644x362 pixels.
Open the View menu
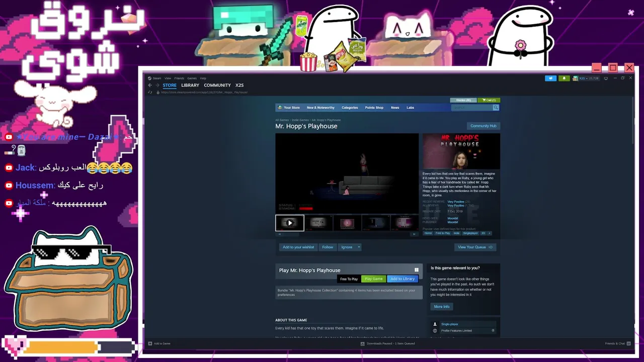(x=168, y=78)
